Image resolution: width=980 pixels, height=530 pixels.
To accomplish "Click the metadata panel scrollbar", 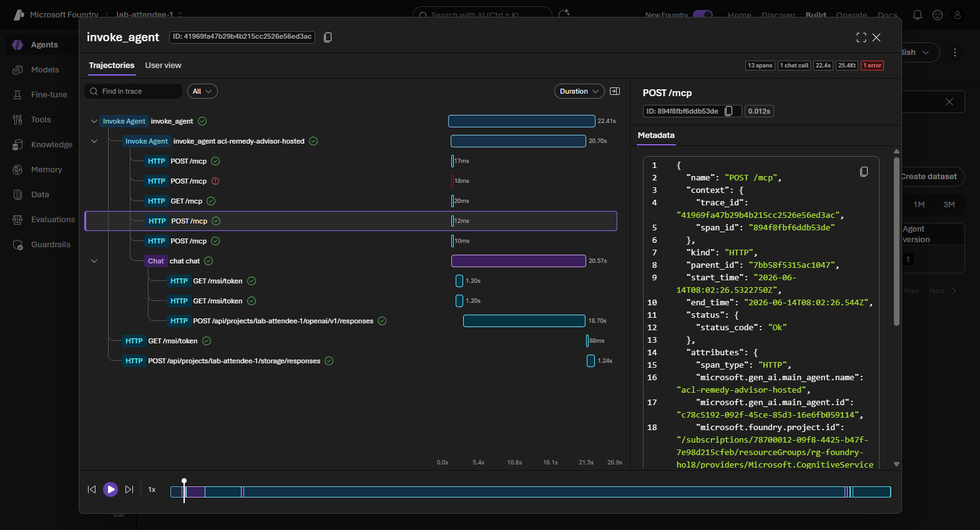I will [x=896, y=241].
